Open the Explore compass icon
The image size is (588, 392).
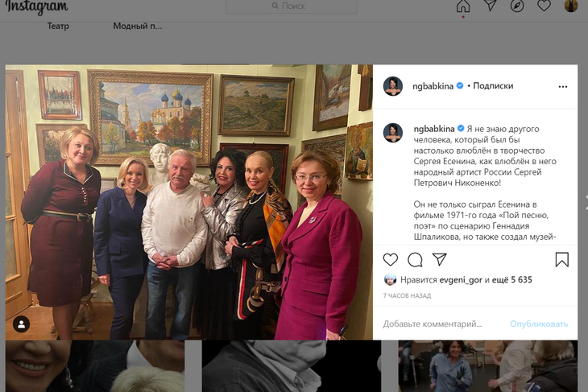click(517, 6)
